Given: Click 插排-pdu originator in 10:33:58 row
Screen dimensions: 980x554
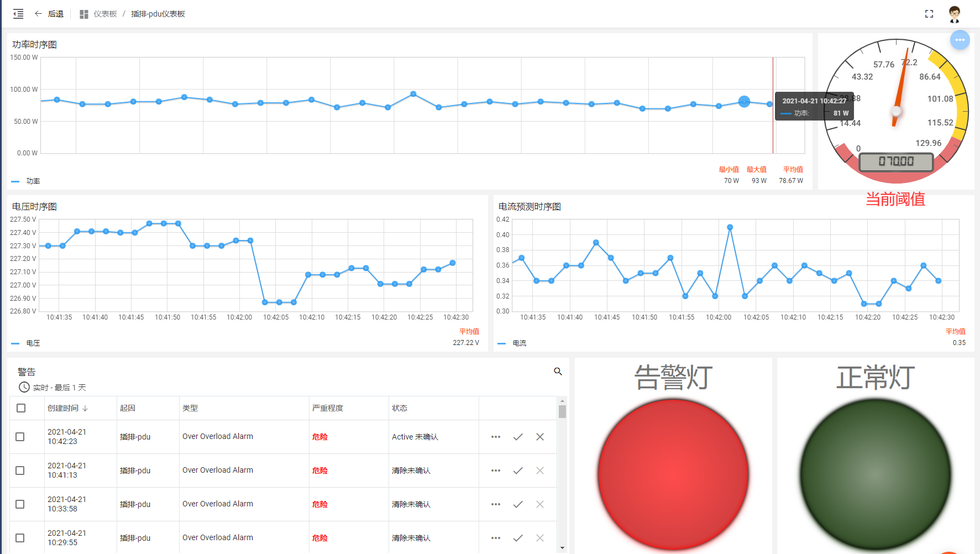Looking at the screenshot, I should (x=135, y=504).
